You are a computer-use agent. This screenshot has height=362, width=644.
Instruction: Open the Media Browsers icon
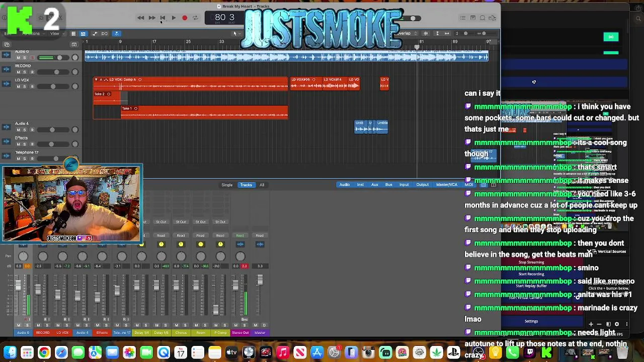click(493, 18)
